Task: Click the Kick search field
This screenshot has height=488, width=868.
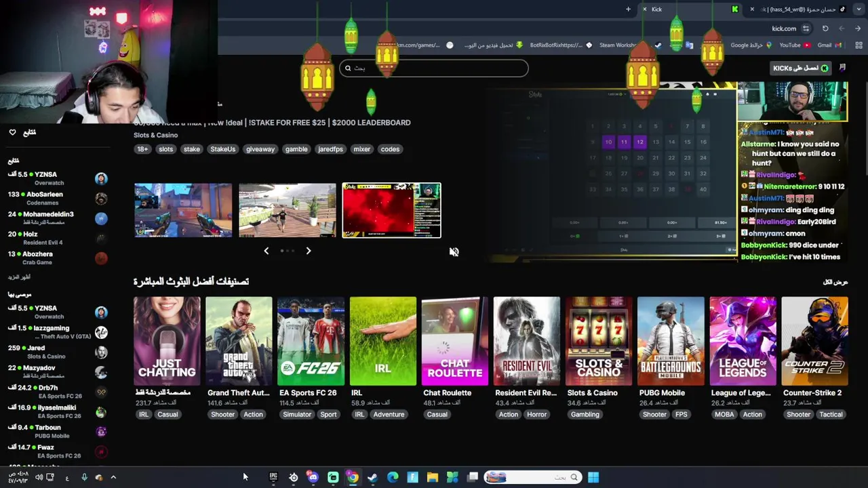Action: click(x=434, y=68)
